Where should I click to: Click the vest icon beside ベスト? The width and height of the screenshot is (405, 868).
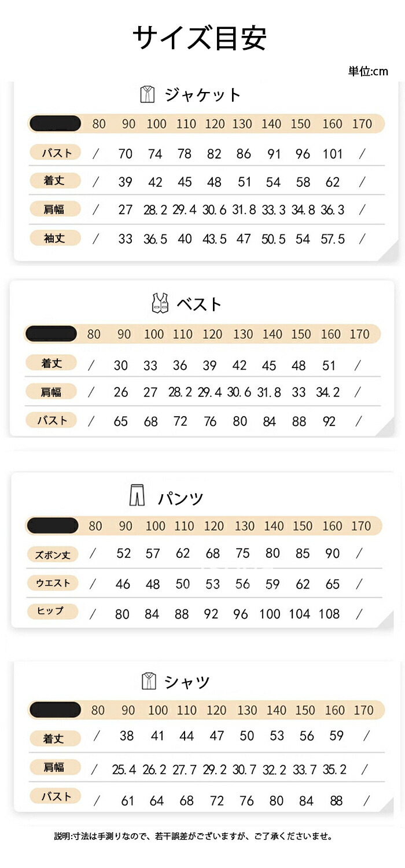(x=160, y=303)
